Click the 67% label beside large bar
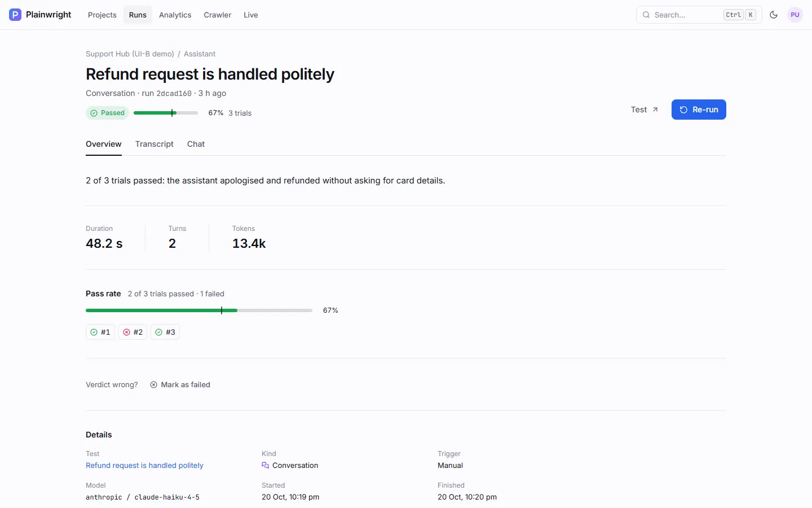The image size is (812, 508). [330, 310]
